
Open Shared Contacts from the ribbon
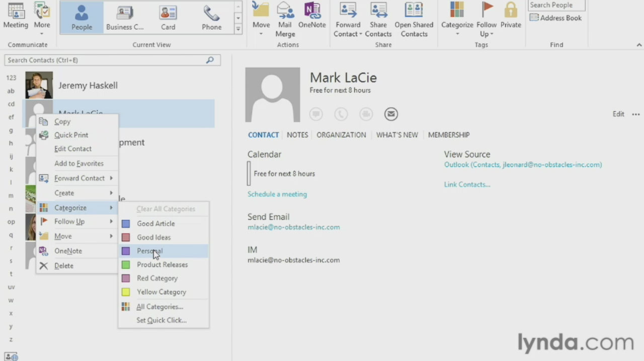click(414, 20)
